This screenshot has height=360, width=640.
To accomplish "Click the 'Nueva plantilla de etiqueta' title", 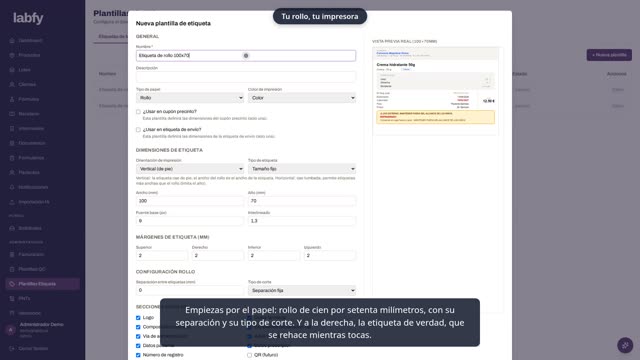I will tap(173, 23).
